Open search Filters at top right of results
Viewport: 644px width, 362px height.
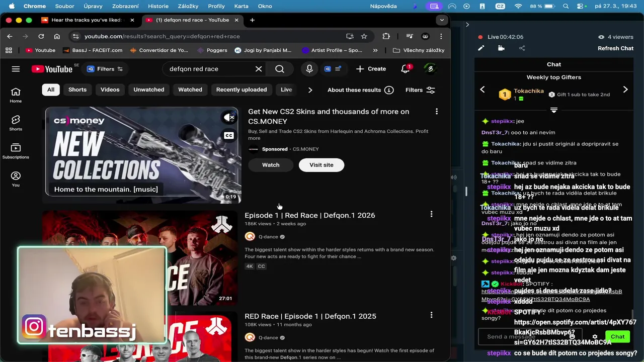tap(420, 90)
